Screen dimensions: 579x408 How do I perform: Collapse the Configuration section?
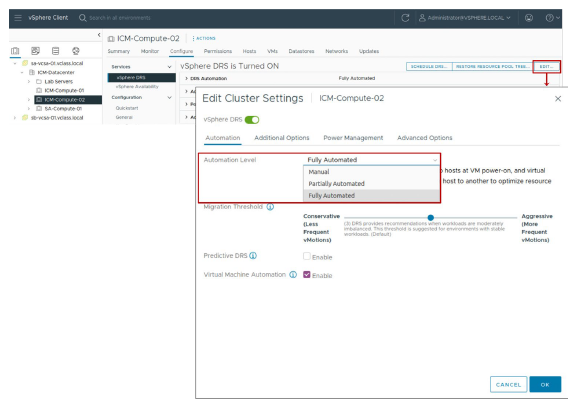169,97
